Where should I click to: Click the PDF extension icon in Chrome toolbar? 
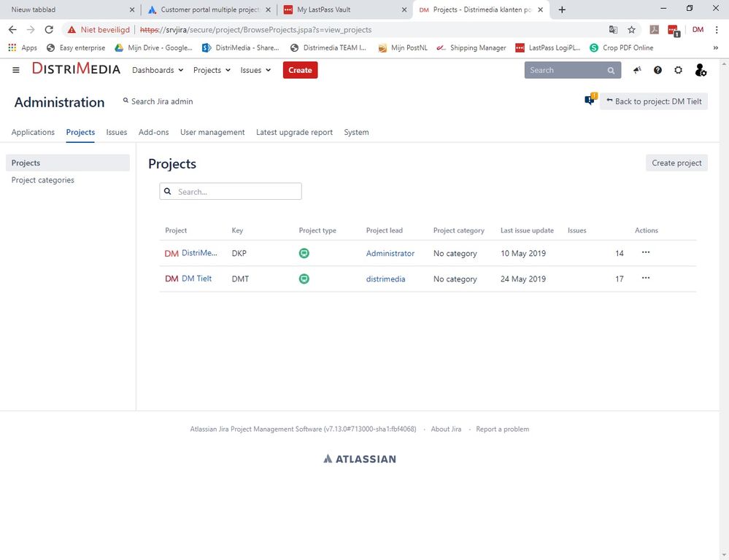pos(654,30)
